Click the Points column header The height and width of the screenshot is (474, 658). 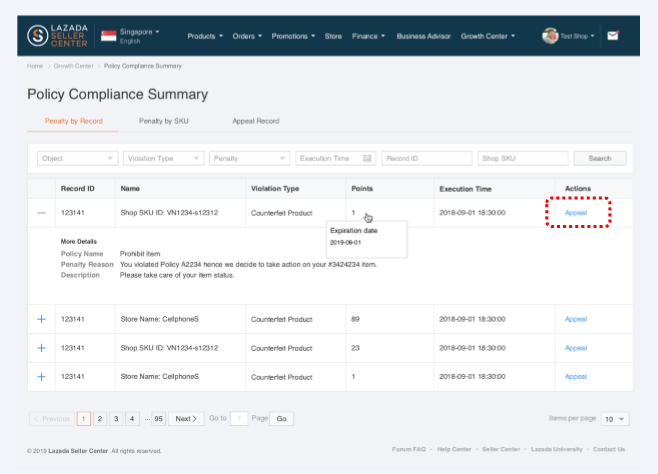pos(362,189)
